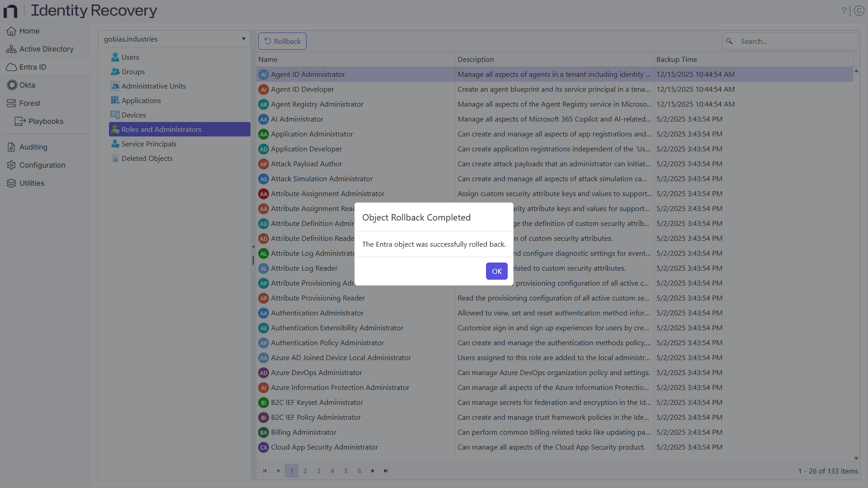Open the Auditing section
Viewport: 868px width, 488px height.
(33, 147)
